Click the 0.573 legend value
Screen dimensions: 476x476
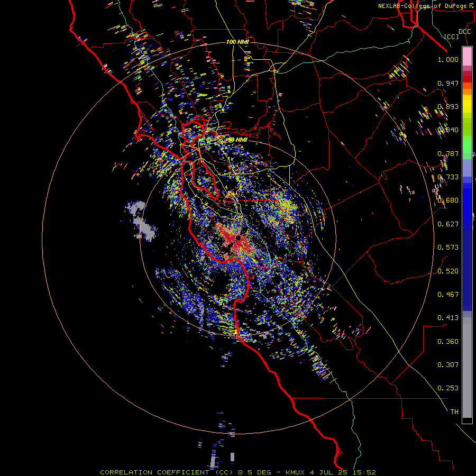[448, 248]
